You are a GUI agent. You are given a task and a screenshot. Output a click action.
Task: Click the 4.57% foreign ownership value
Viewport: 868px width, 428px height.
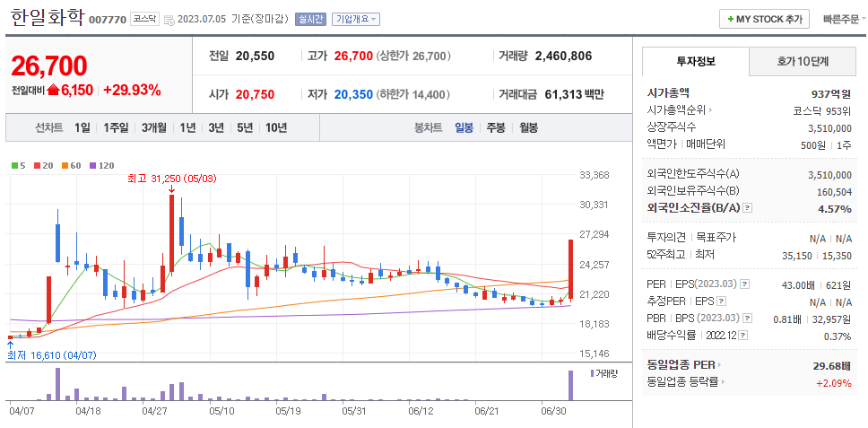point(834,209)
